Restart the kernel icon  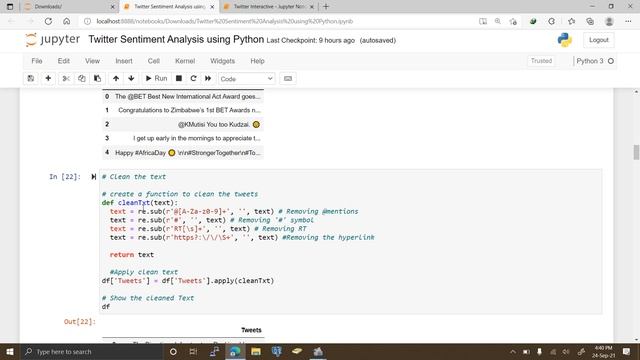[193, 78]
